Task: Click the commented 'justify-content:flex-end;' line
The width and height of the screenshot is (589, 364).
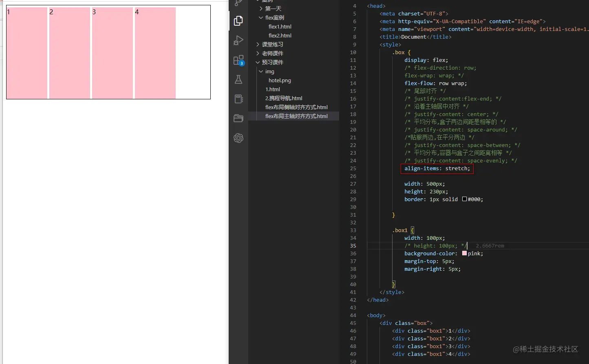Action: pos(453,99)
